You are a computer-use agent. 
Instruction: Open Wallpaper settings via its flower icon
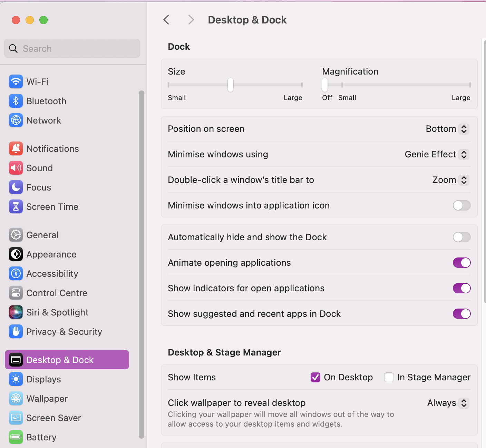[x=16, y=398]
